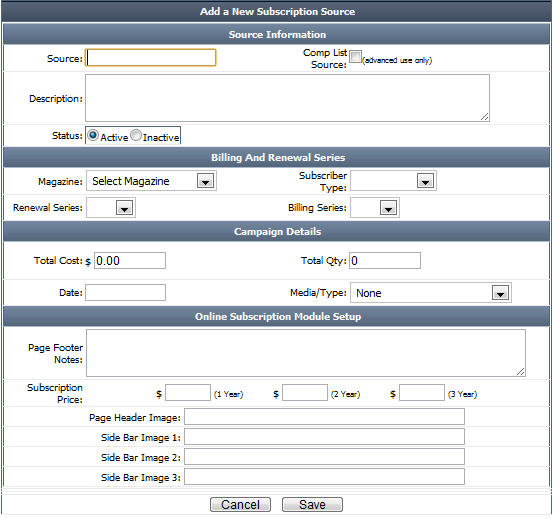Expand the Subscriber Type dropdown

coord(393,181)
